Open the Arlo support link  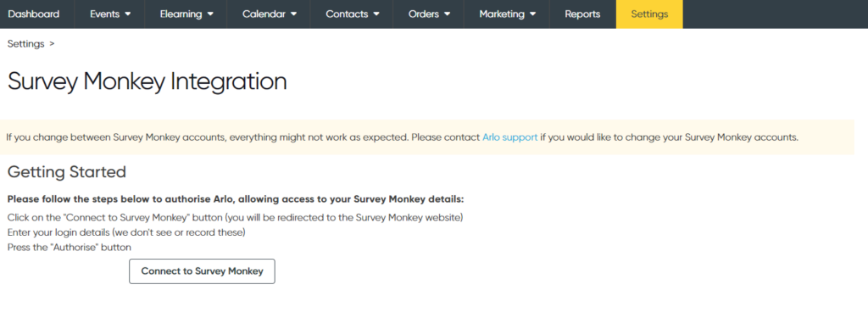[509, 137]
